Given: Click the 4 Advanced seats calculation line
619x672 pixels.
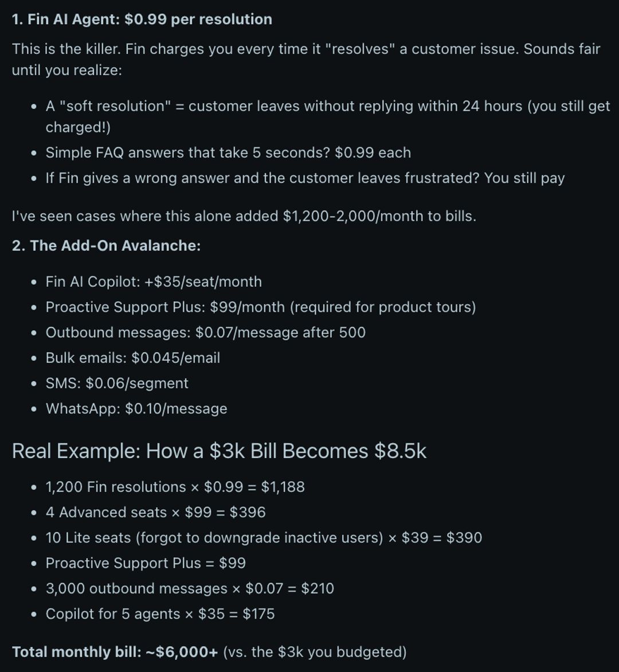Looking at the screenshot, I should 155,512.
